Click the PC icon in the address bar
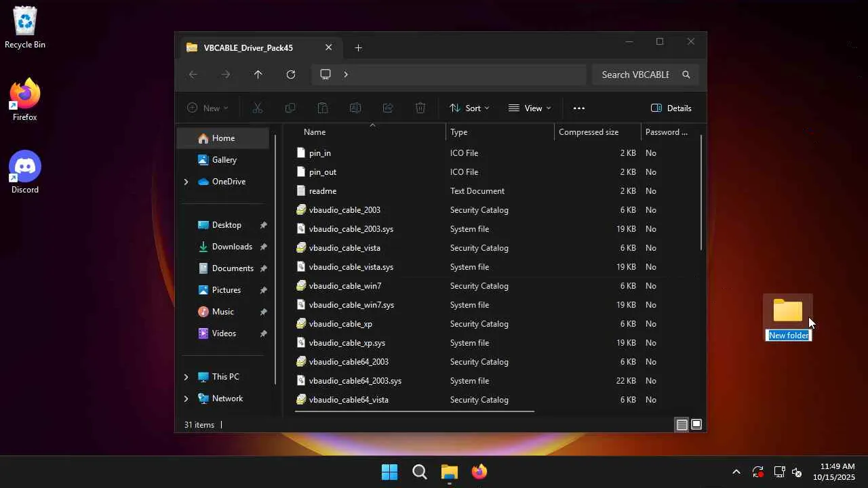Image resolution: width=868 pixels, height=488 pixels. [x=325, y=75]
